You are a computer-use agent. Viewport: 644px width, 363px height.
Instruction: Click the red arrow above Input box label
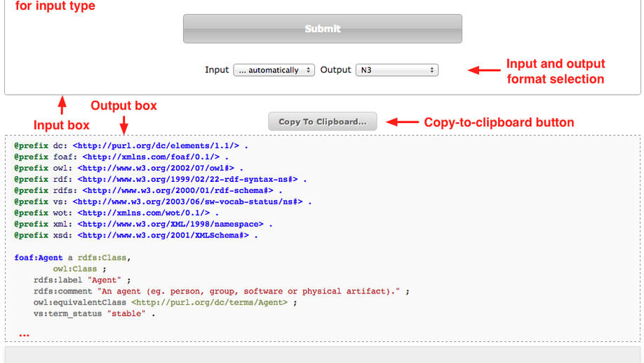(x=62, y=106)
